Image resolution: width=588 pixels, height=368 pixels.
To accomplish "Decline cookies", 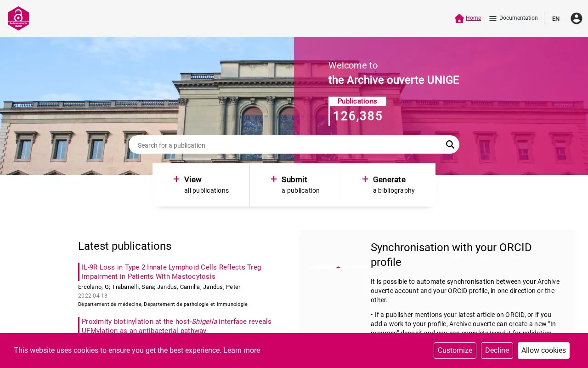I will click(497, 351).
